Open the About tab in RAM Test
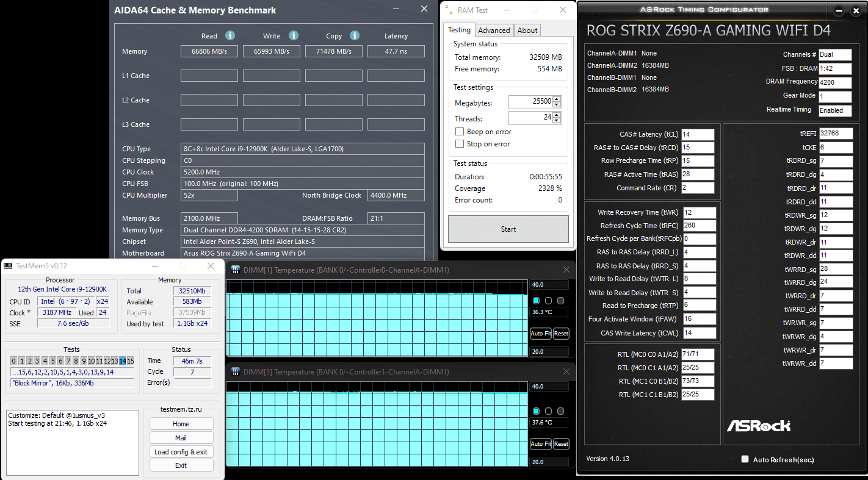868x480 pixels. point(527,30)
